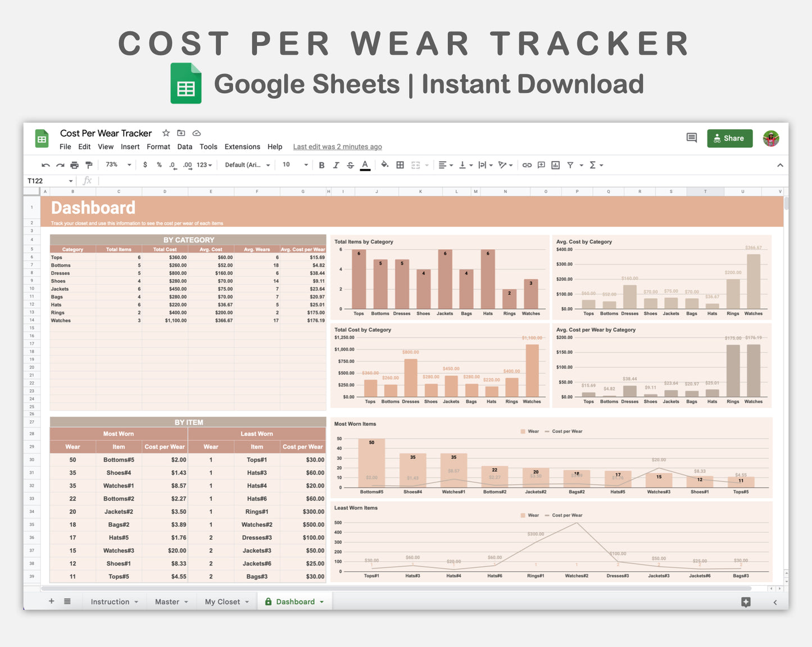
Task: Open the zoom level dropdown showing 73%
Action: 115,165
